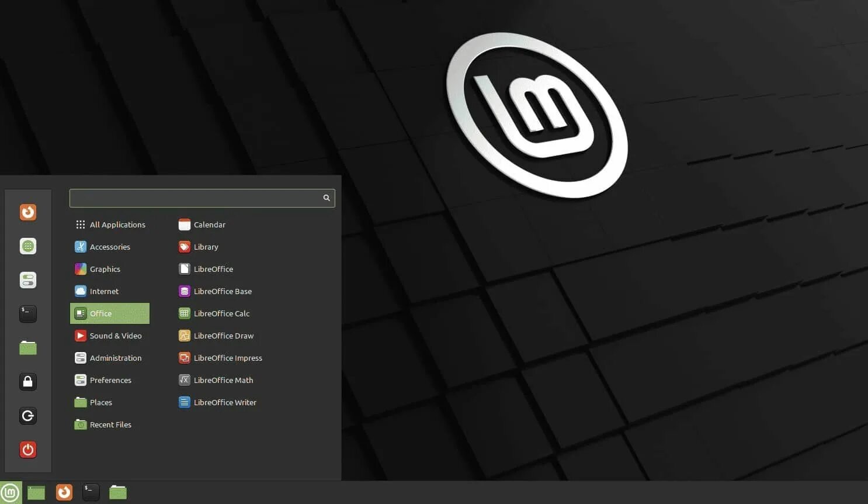
Task: Launch LibreOffice Base
Action: point(215,291)
